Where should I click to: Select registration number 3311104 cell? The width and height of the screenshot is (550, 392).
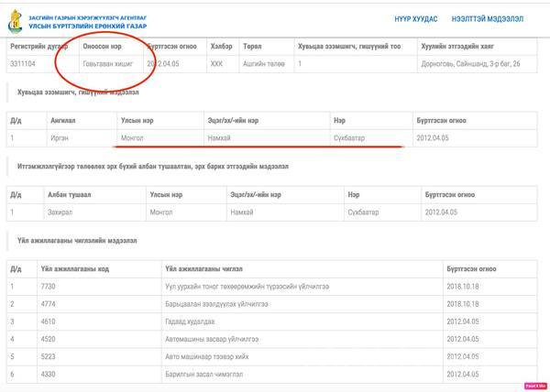point(26,64)
